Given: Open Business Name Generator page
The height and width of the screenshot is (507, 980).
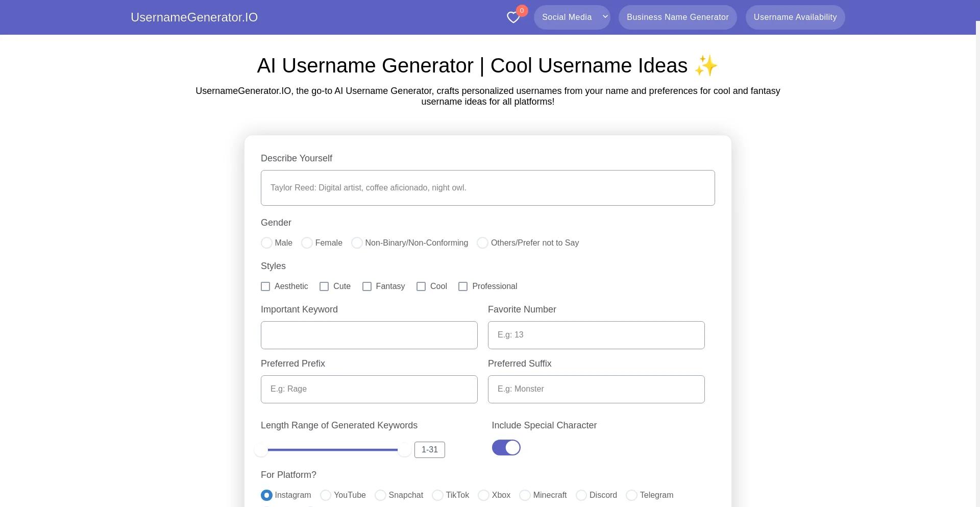Looking at the screenshot, I should 677,17.
